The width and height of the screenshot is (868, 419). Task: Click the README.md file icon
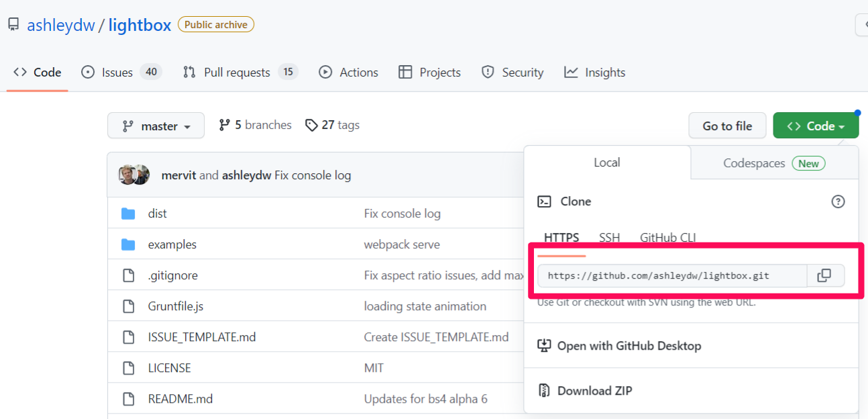(x=128, y=399)
